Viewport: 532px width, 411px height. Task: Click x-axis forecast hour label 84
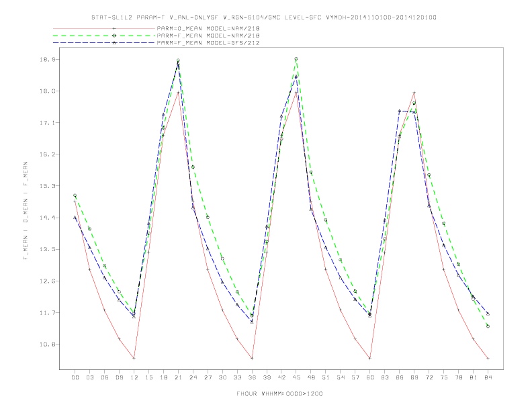488,377
